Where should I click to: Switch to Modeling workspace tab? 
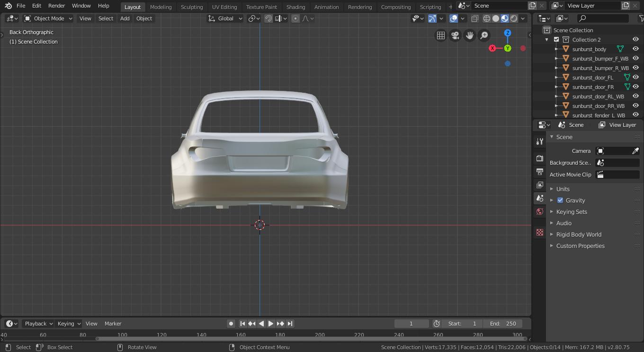(x=161, y=7)
